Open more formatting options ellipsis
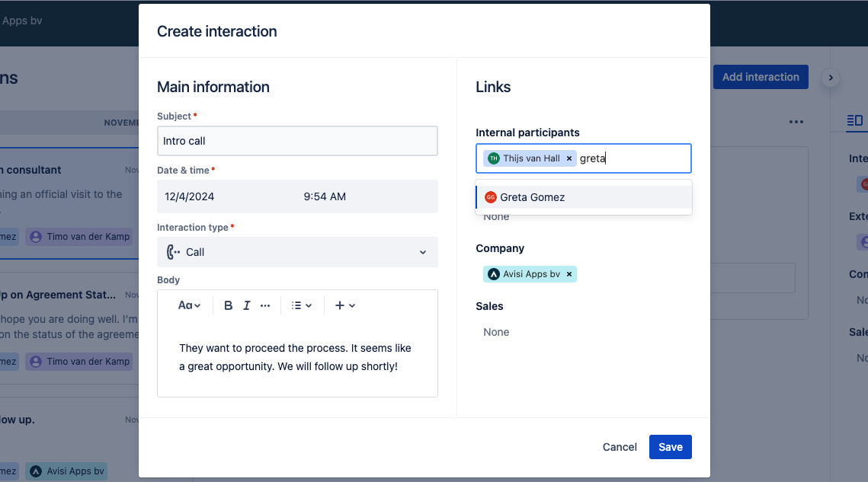The image size is (868, 482). pos(265,305)
